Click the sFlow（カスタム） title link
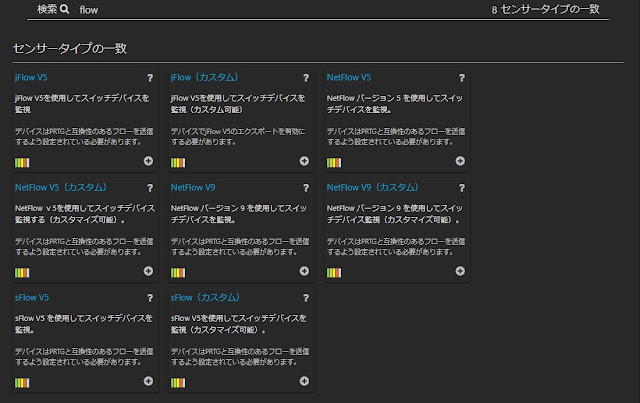Viewport: 640px width, 403px height. tap(205, 298)
